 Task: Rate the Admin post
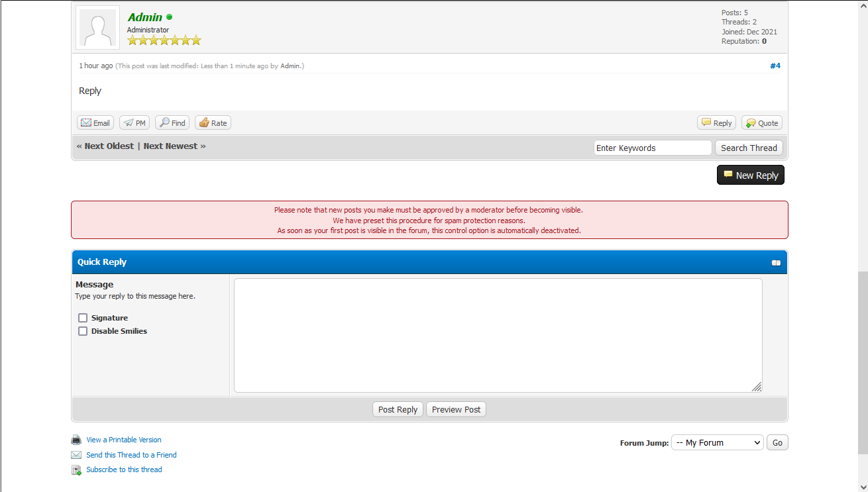click(213, 123)
